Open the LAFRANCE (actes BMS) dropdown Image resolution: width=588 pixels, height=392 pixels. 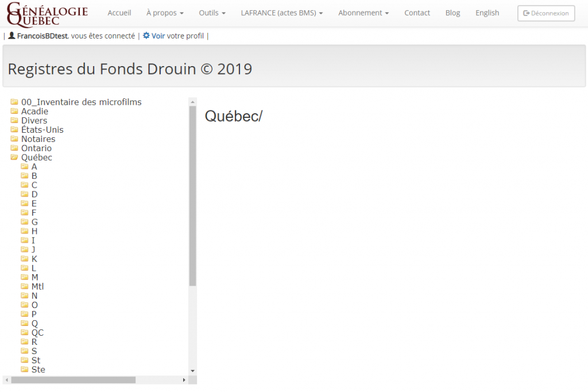[x=281, y=13]
